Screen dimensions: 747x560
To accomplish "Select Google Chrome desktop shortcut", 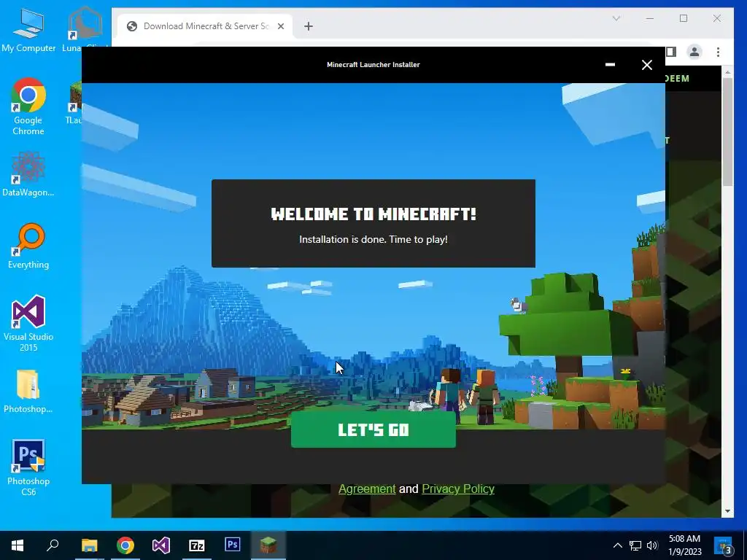I will coord(28,107).
